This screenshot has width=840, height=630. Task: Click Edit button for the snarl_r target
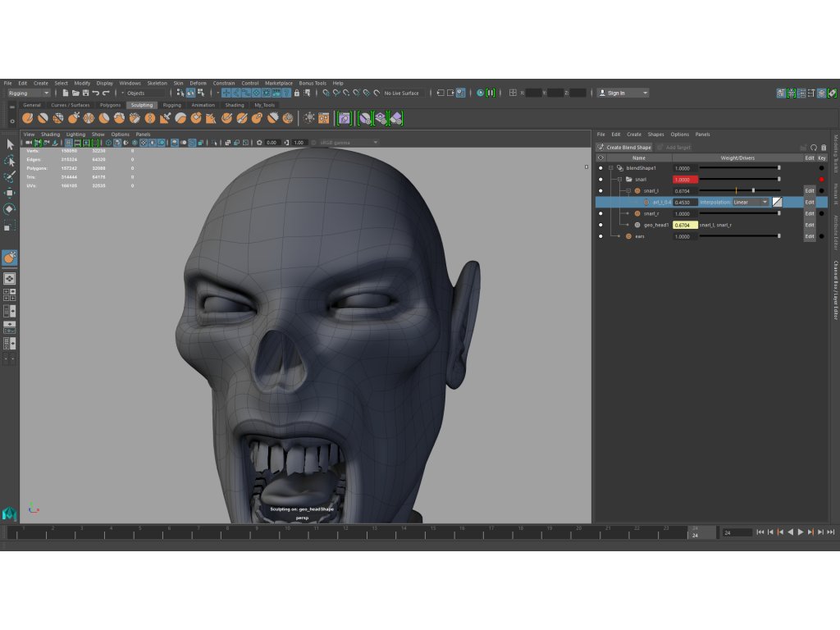[809, 213]
